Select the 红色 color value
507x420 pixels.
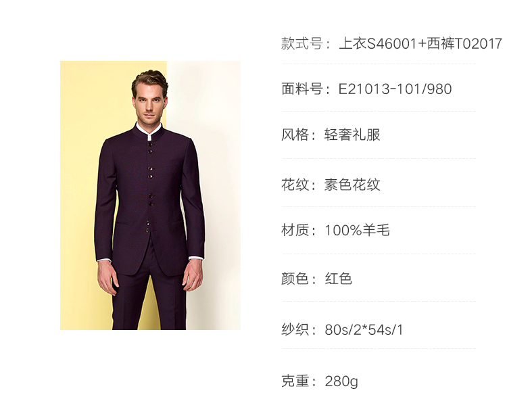click(338, 279)
